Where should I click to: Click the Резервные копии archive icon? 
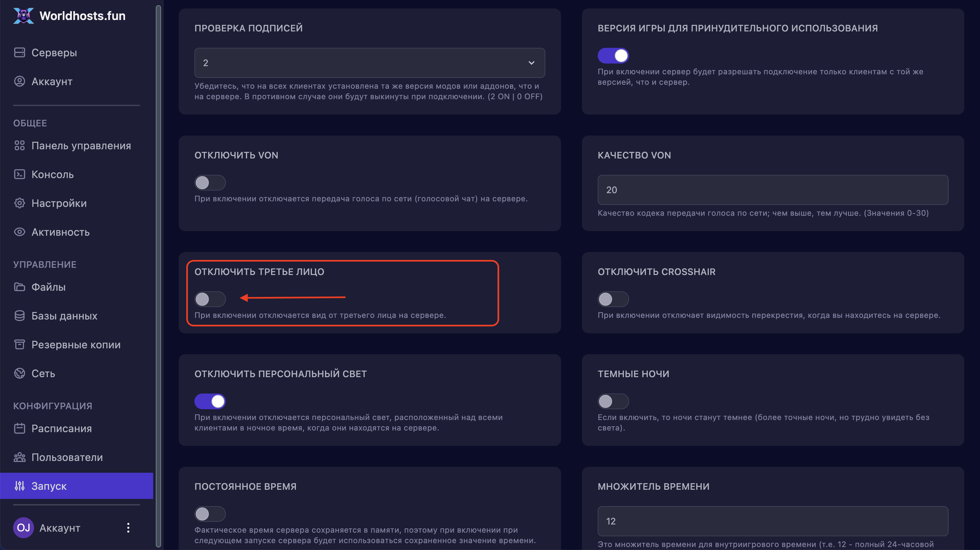[19, 344]
